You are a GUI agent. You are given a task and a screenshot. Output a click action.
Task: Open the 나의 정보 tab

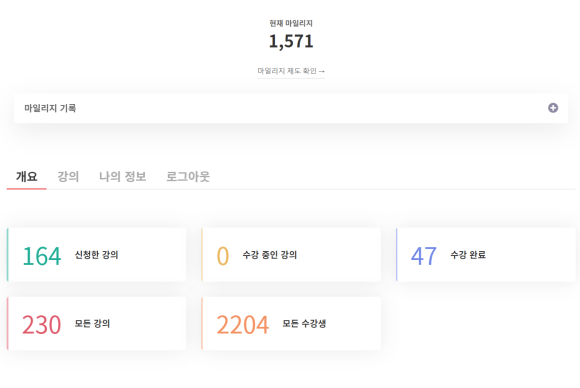(x=122, y=176)
